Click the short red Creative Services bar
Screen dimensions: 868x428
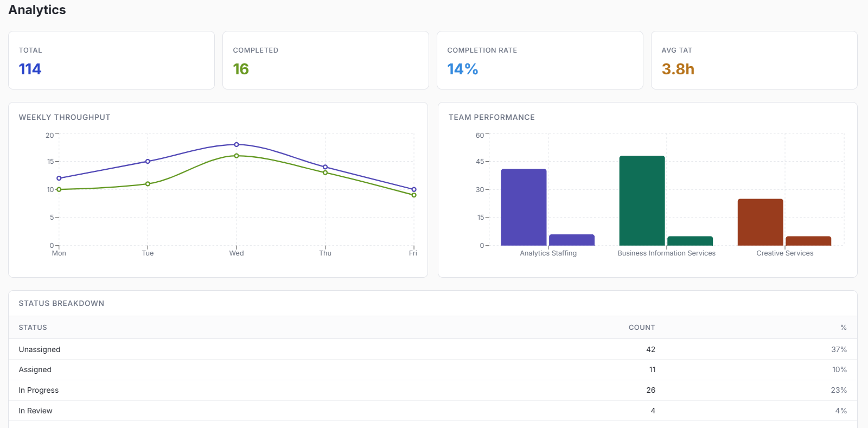pos(808,241)
